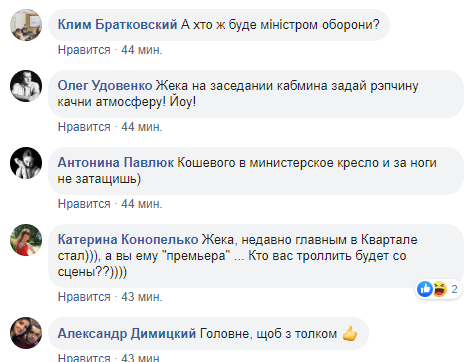Click the laughing face reaction icon
The image size is (473, 362).
pos(439,289)
